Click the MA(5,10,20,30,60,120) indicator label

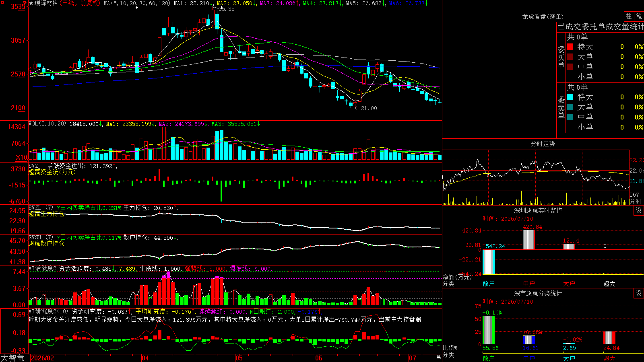coord(137,3)
